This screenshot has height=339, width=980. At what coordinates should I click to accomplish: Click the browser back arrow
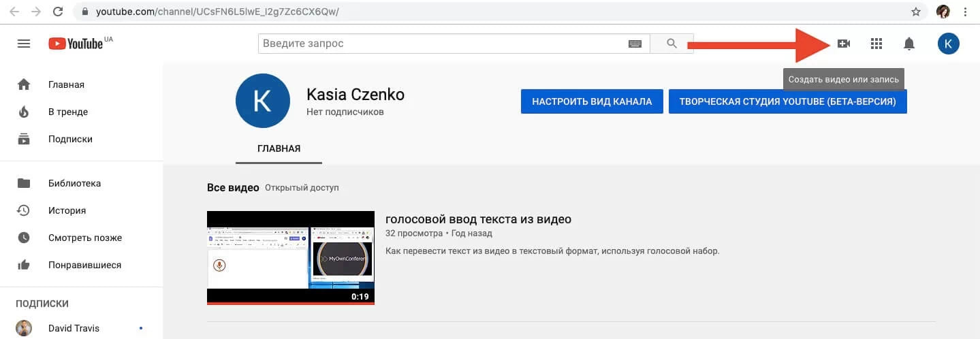coord(14,12)
